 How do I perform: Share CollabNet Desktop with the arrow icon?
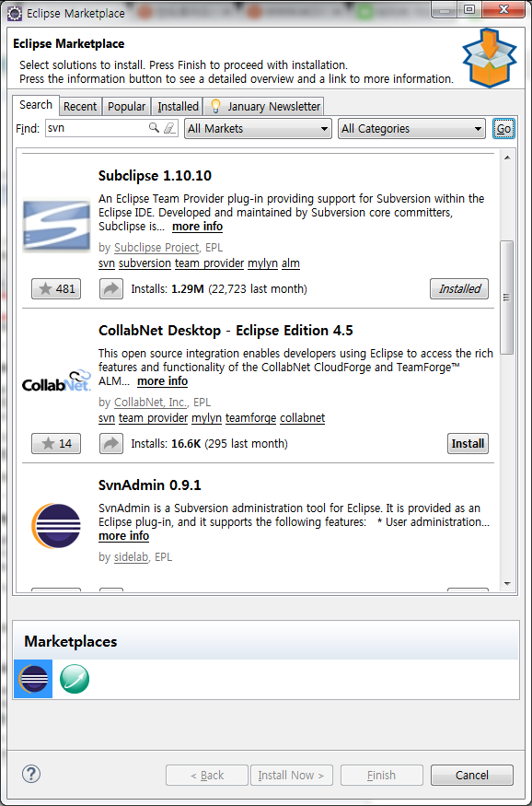[x=111, y=444]
